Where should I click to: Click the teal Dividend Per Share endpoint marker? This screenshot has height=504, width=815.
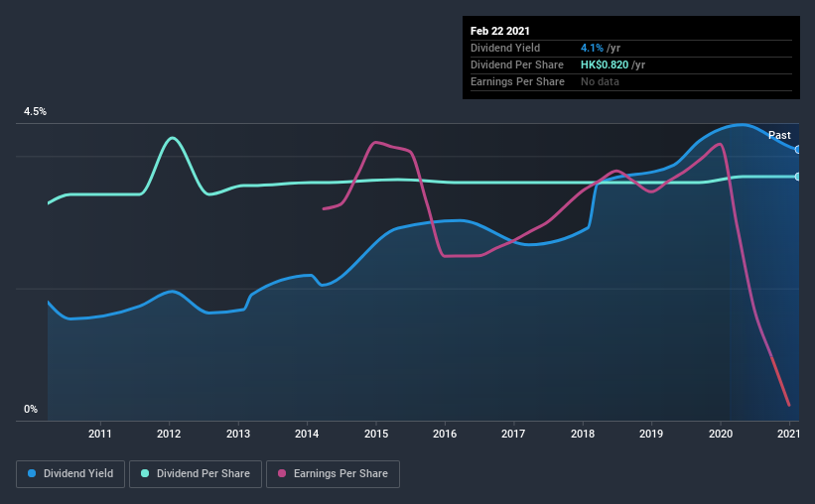click(797, 177)
